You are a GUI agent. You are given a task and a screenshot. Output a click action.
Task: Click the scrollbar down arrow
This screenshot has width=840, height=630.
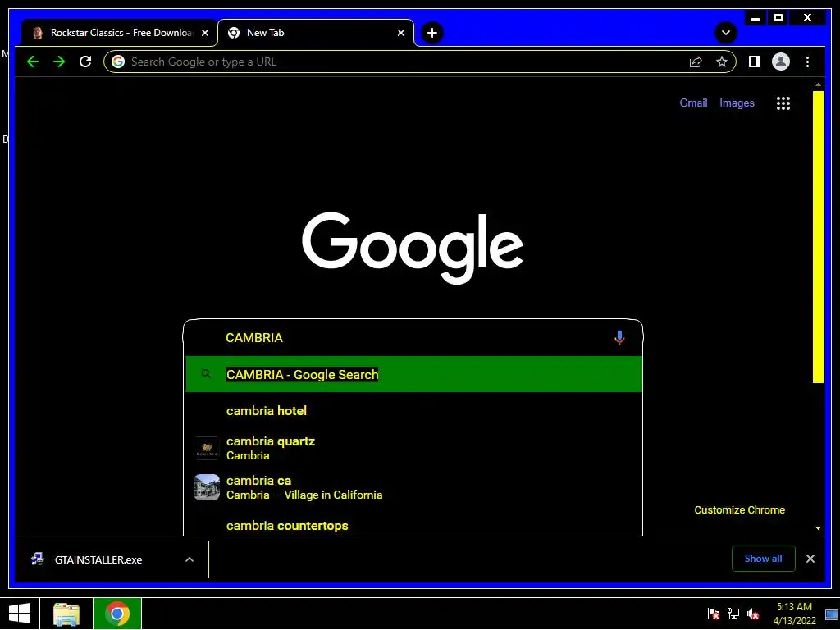click(x=818, y=528)
